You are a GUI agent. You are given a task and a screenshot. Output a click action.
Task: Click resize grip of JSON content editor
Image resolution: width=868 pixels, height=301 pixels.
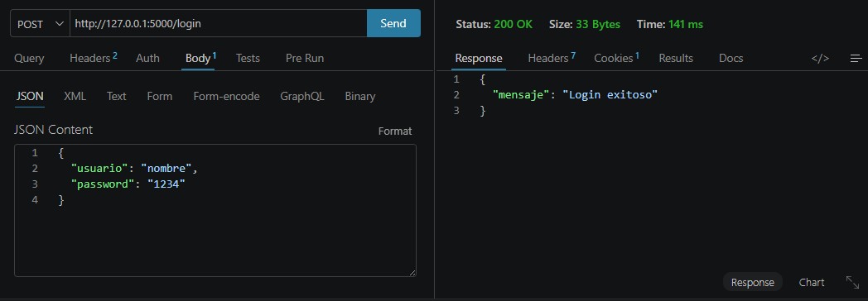click(412, 273)
